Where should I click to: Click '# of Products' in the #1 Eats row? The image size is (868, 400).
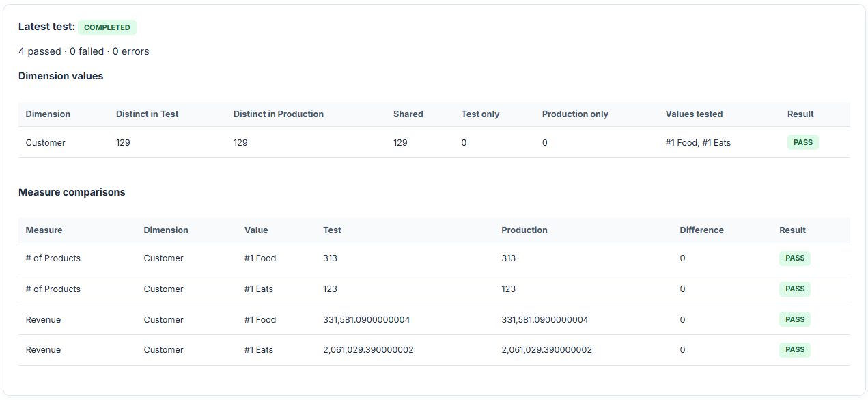tap(53, 289)
